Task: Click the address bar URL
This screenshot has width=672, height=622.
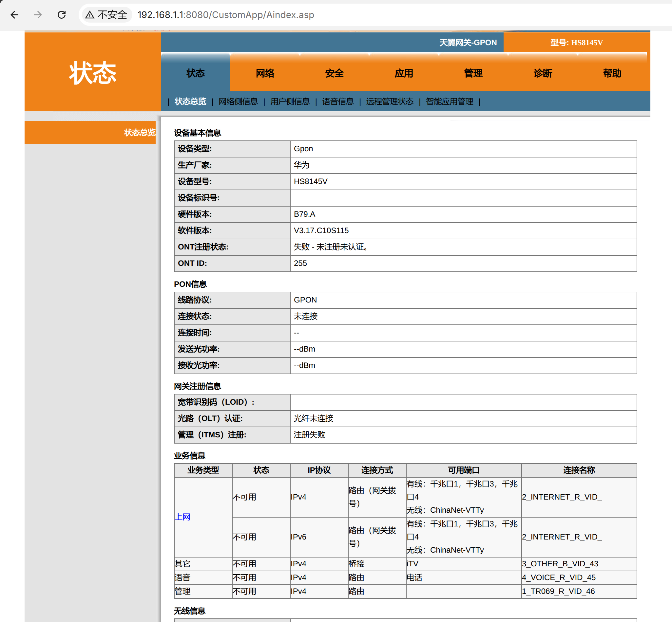Action: [226, 15]
